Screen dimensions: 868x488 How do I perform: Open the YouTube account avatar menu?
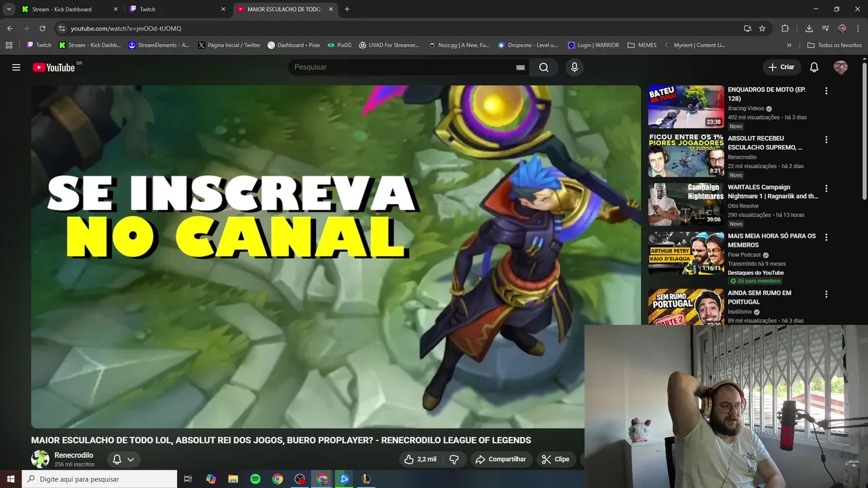coord(840,67)
